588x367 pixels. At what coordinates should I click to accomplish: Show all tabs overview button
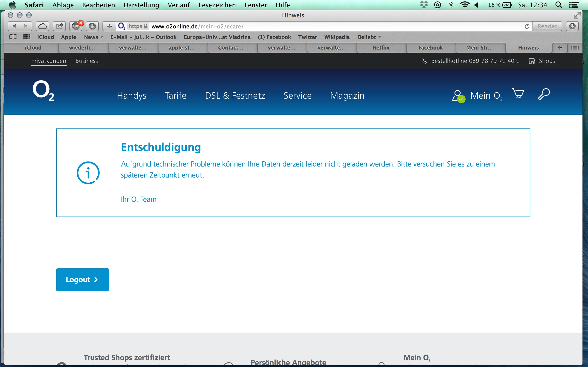(574, 47)
